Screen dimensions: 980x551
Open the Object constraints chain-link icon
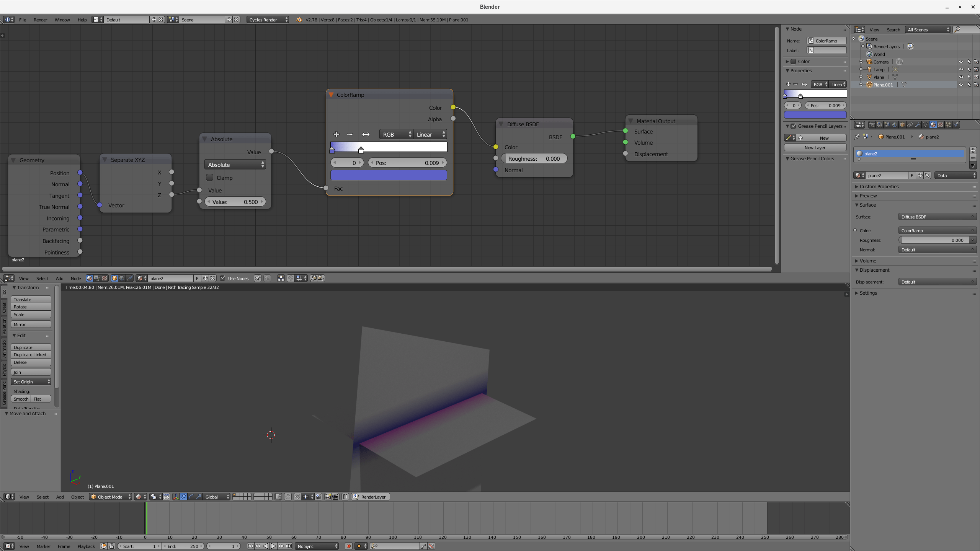910,124
